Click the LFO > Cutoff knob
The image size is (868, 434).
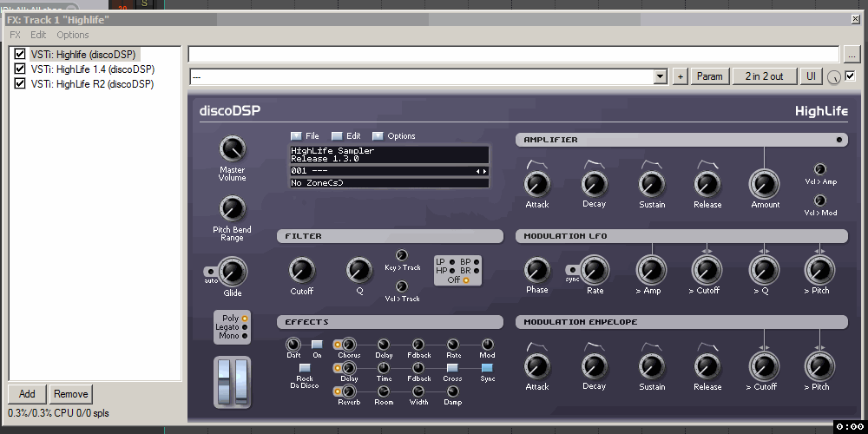click(x=707, y=271)
